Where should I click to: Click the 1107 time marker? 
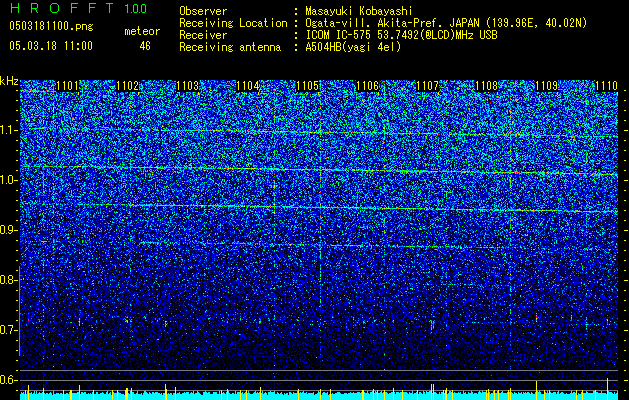(427, 85)
